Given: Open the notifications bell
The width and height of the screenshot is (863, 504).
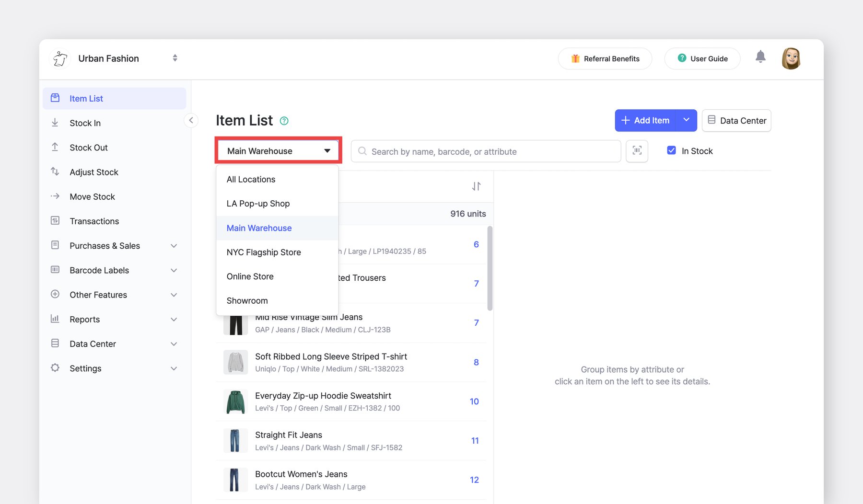Looking at the screenshot, I should [760, 57].
